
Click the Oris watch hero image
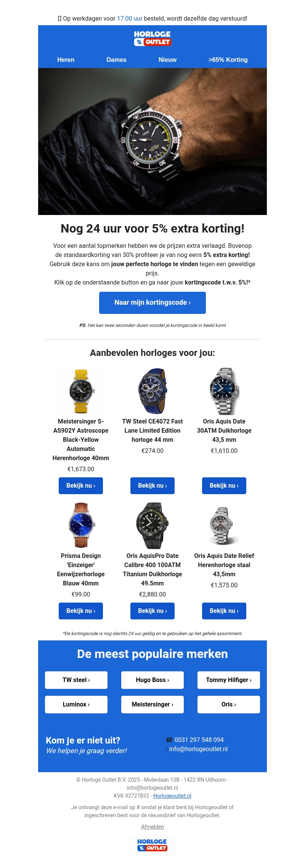152,141
